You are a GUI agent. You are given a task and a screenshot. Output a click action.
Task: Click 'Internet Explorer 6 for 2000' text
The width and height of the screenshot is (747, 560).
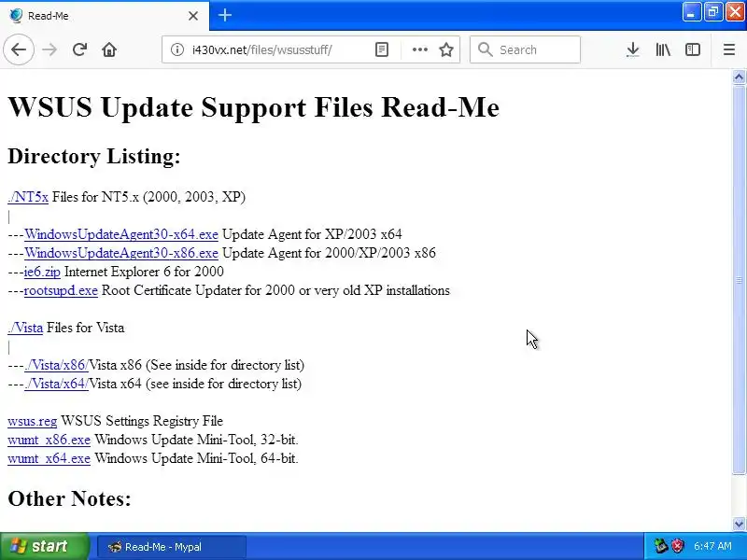[144, 272]
